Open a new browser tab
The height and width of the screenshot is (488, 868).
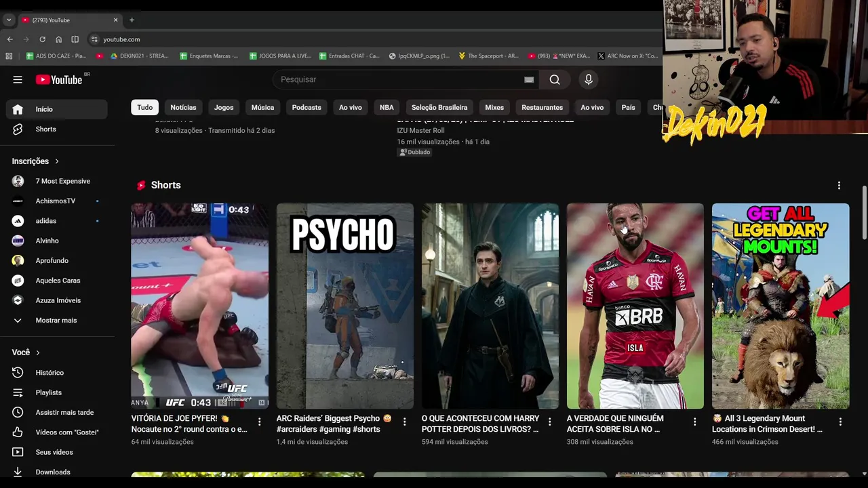coord(132,20)
